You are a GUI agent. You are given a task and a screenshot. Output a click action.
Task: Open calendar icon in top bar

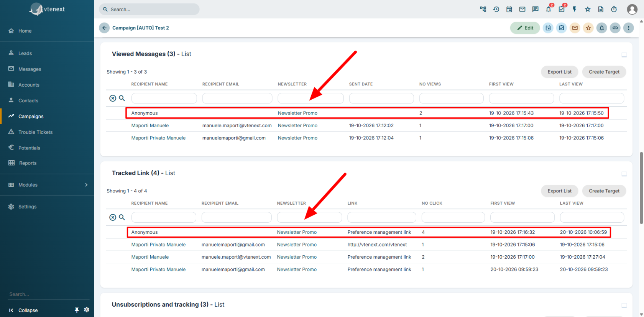tap(509, 9)
